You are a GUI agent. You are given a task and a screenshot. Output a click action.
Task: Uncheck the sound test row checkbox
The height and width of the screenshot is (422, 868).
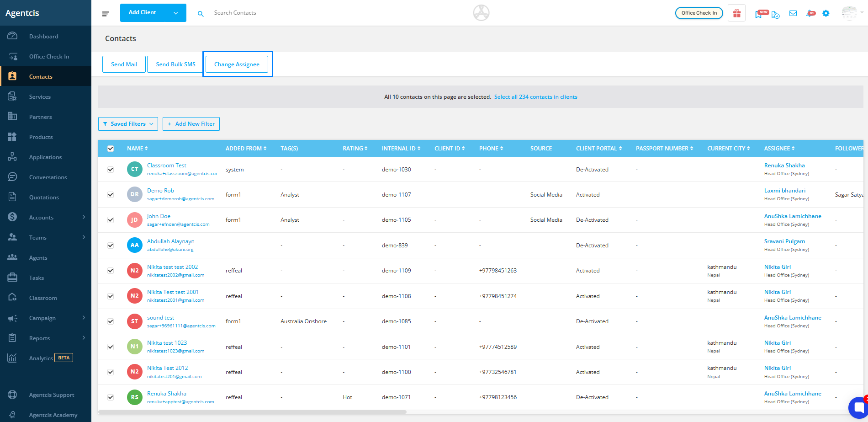111,321
